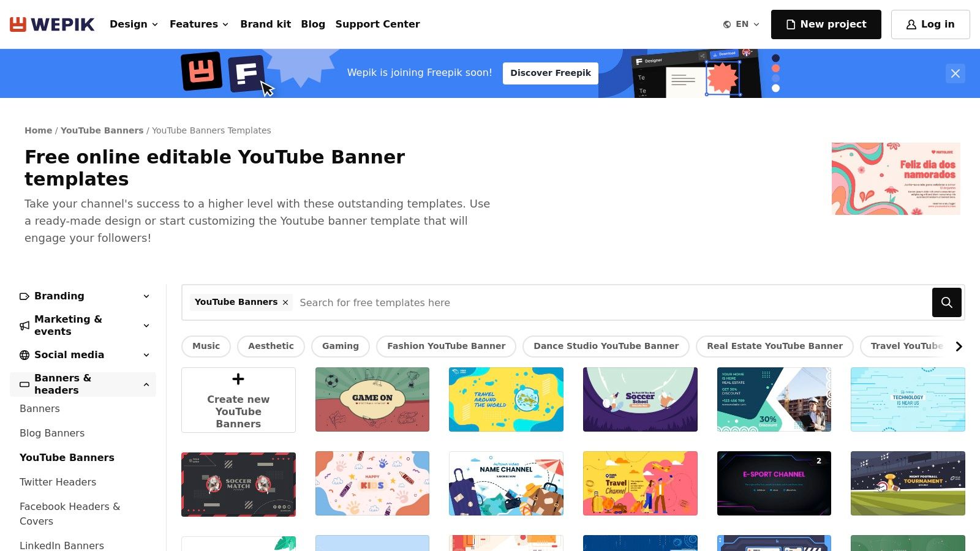Open the Happy Kids template
Screen dimensions: 980x551
tap(372, 484)
